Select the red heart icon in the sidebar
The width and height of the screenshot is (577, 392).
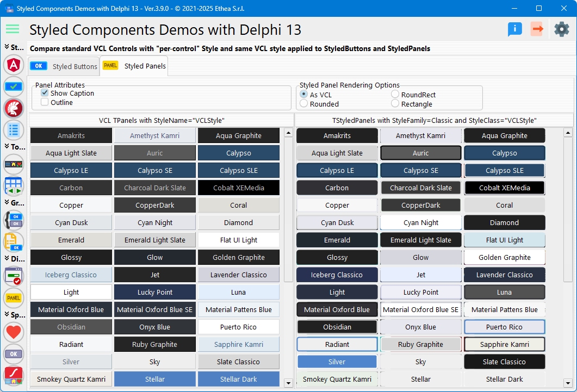(13, 332)
